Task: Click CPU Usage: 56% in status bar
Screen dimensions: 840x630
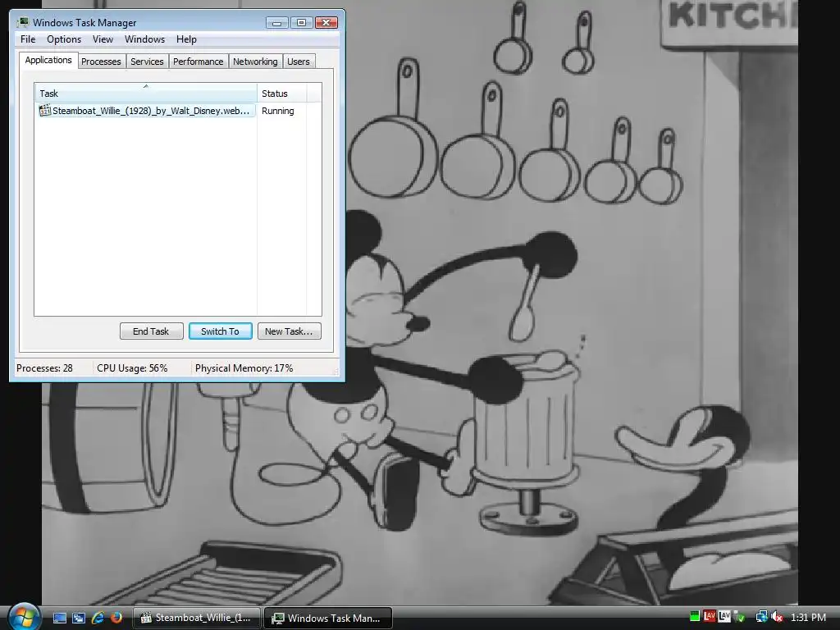Action: click(132, 368)
